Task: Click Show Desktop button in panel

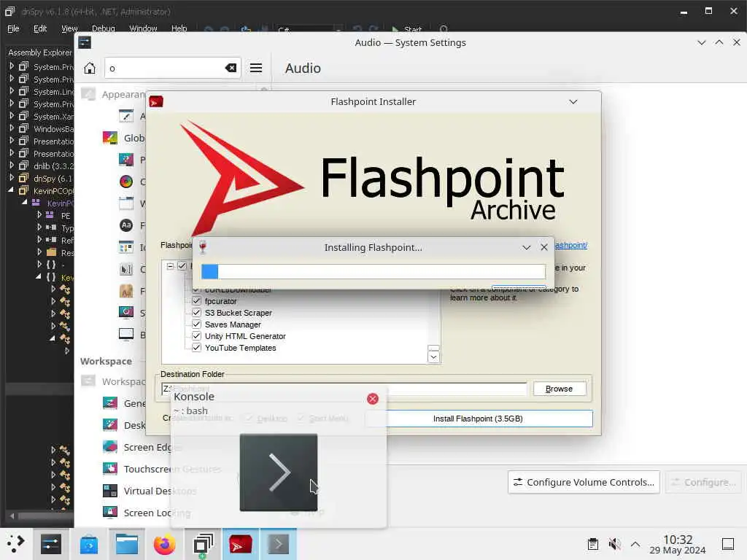Action: pyautogui.click(x=728, y=544)
